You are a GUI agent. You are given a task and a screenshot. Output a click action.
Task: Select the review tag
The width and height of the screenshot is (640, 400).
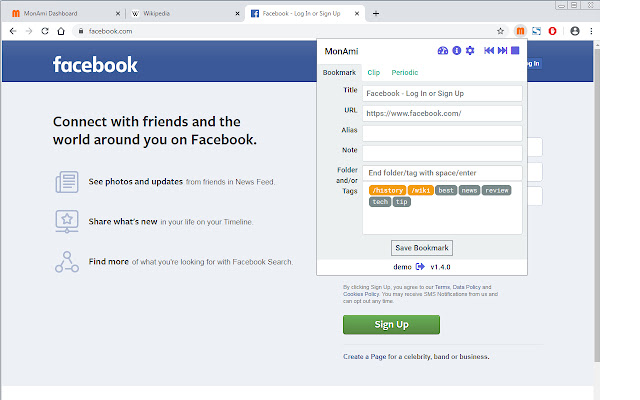(x=496, y=190)
